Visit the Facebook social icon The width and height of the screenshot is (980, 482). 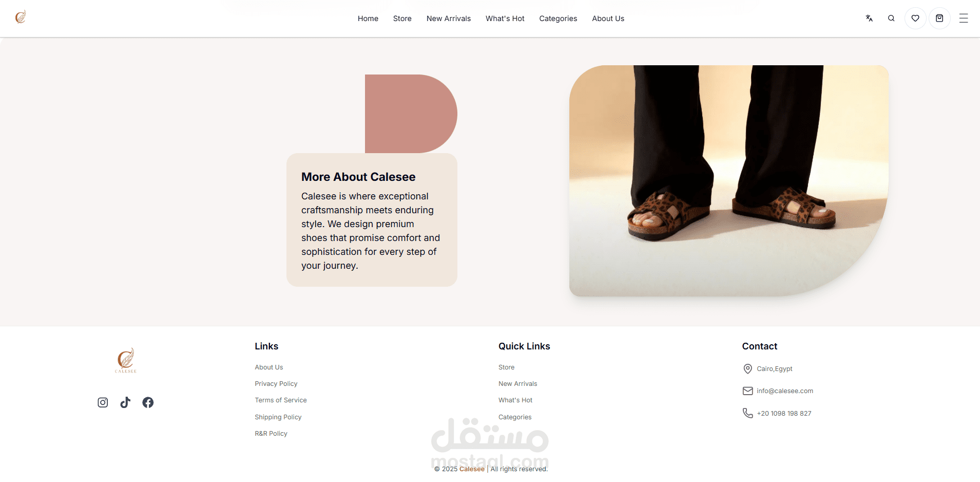pyautogui.click(x=148, y=402)
